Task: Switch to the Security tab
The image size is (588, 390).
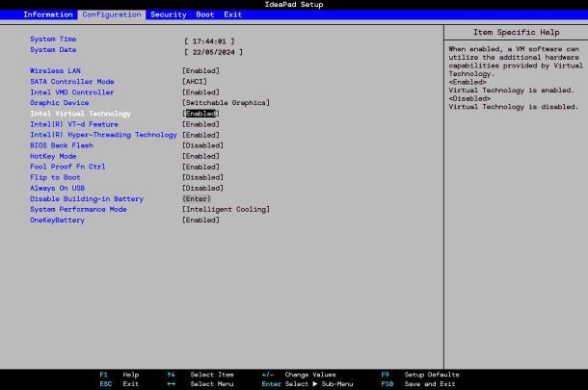Action: pos(169,14)
